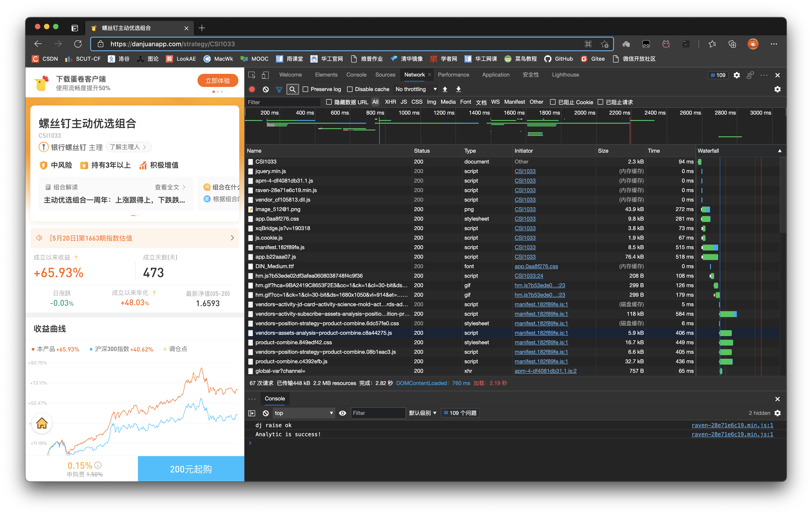Open the manifest.182f89fe.js:1 initiator link
Viewport: 812px width, 515px height.
541,304
